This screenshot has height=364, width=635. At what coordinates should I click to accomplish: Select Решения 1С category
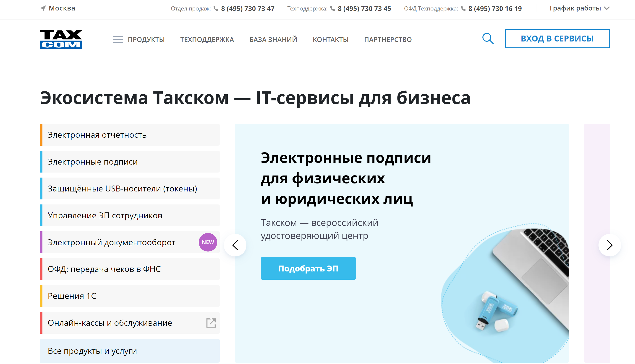130,296
